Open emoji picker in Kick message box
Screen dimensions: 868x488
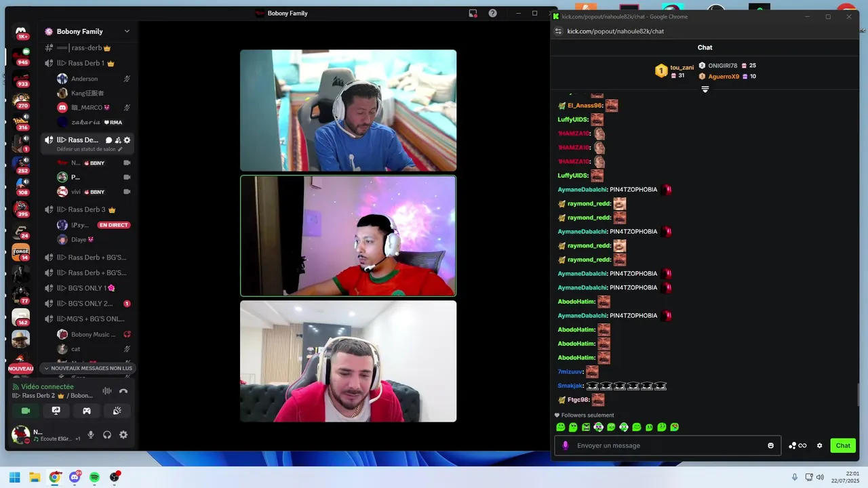(770, 445)
